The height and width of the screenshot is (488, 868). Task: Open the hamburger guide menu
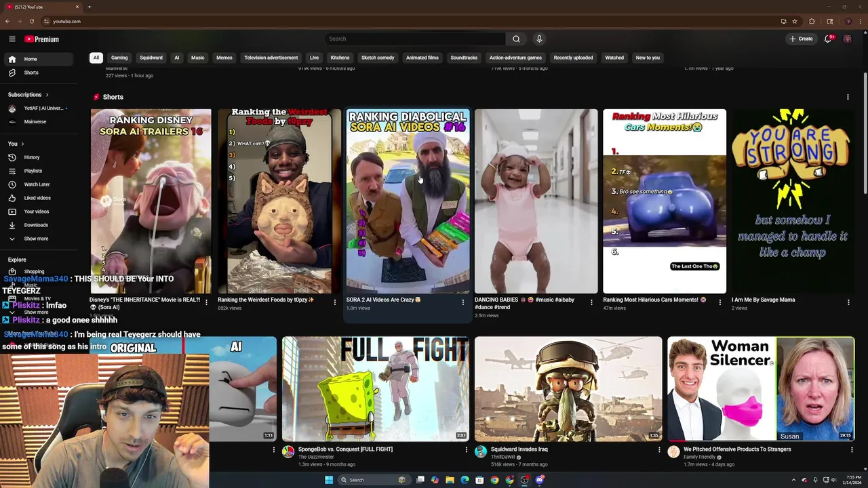tap(12, 39)
